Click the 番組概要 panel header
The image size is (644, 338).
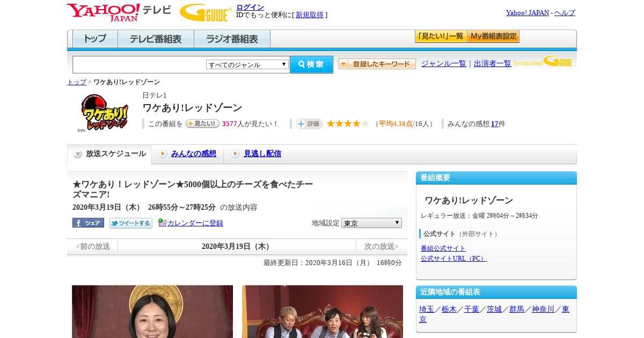tap(496, 178)
